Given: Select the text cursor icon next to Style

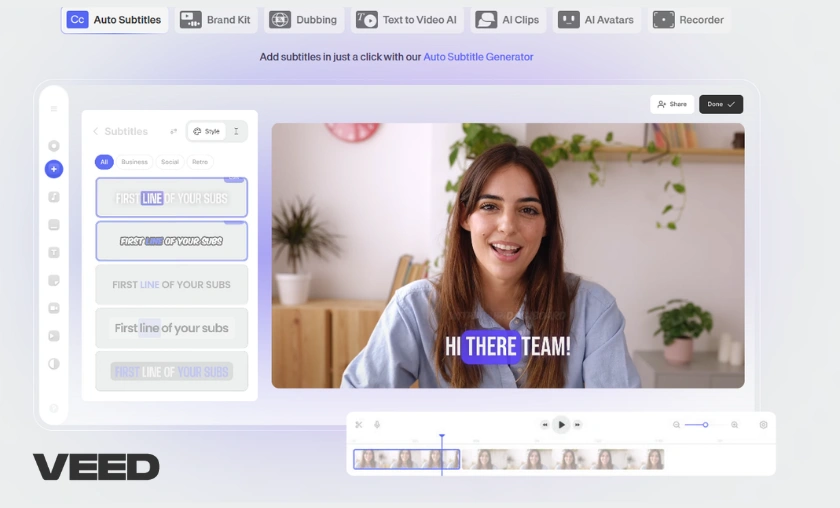Looking at the screenshot, I should coord(236,131).
